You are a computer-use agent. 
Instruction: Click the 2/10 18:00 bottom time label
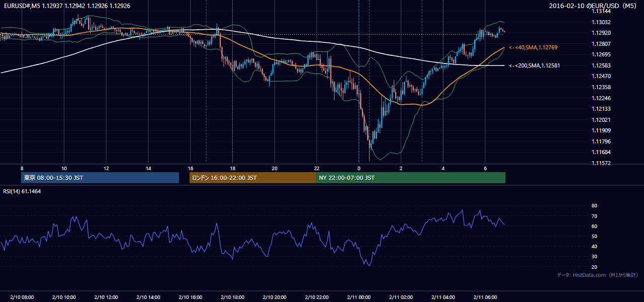click(x=232, y=297)
